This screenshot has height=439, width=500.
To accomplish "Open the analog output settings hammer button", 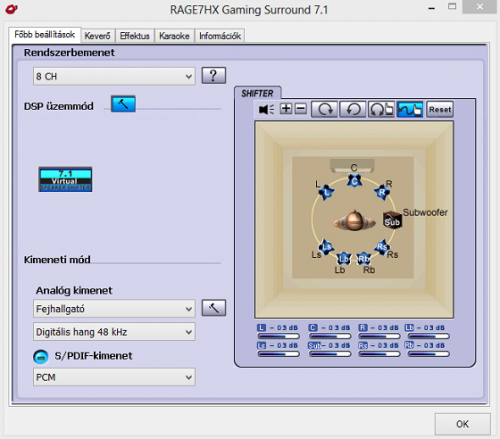I will 214,308.
